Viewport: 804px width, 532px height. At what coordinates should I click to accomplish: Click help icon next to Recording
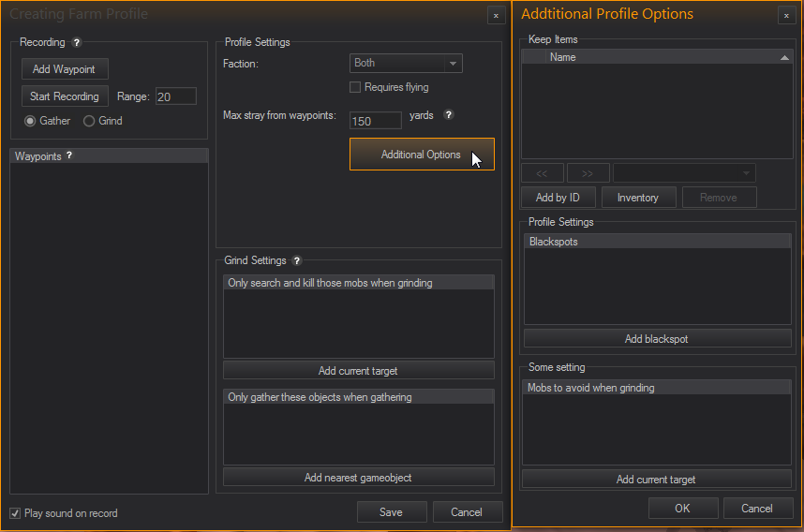click(77, 43)
